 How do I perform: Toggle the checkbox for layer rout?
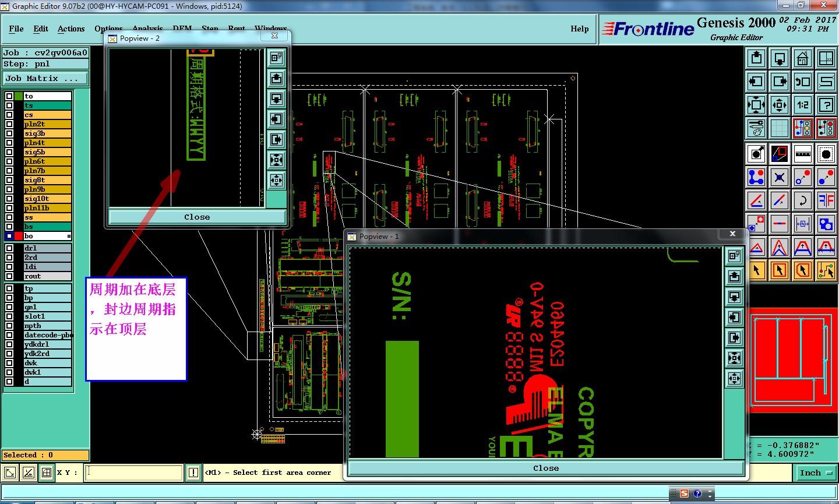(9, 276)
